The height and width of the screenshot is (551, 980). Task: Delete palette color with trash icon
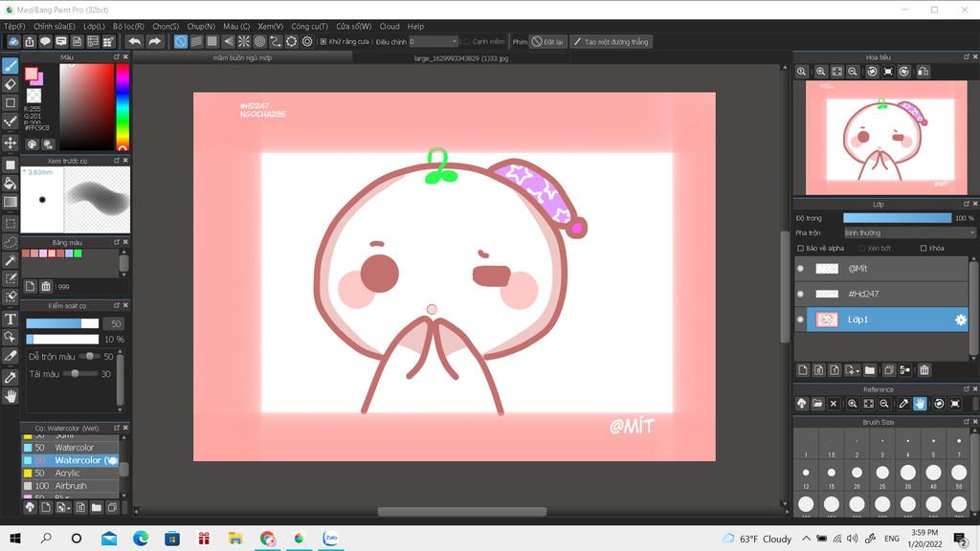pos(46,286)
